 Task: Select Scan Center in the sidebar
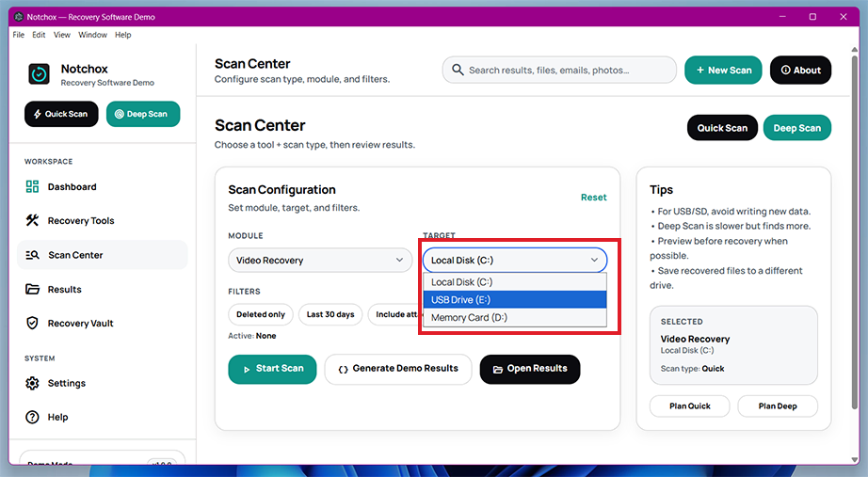point(103,255)
